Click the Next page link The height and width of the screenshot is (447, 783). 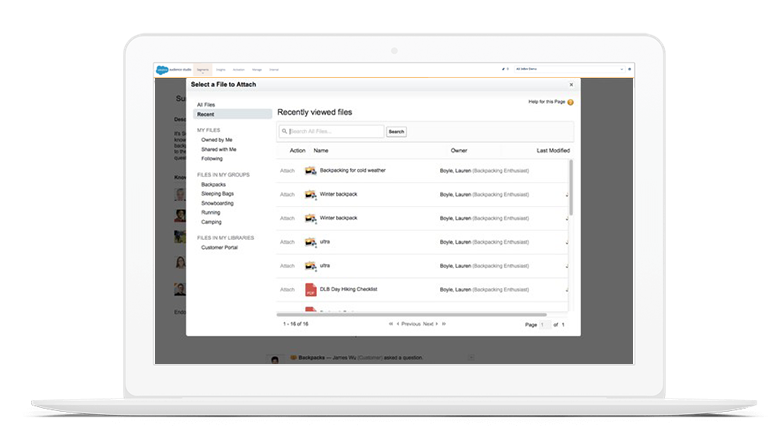(x=430, y=324)
